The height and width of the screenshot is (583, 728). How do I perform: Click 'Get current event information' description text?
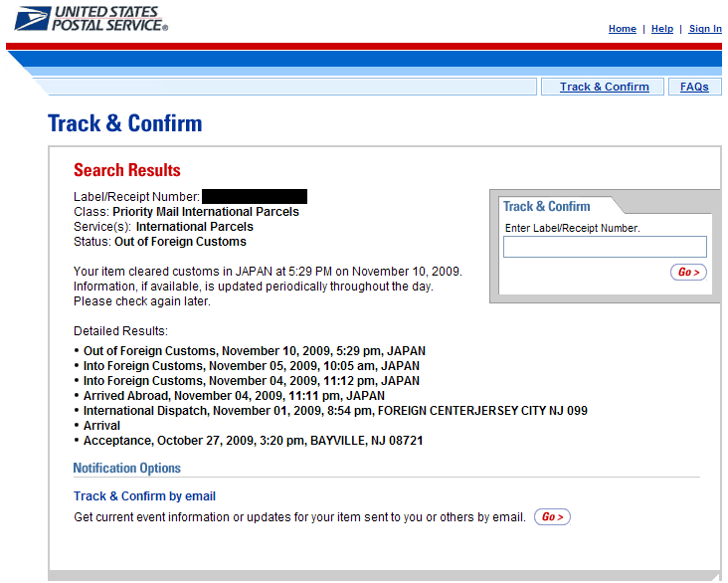(x=299, y=517)
